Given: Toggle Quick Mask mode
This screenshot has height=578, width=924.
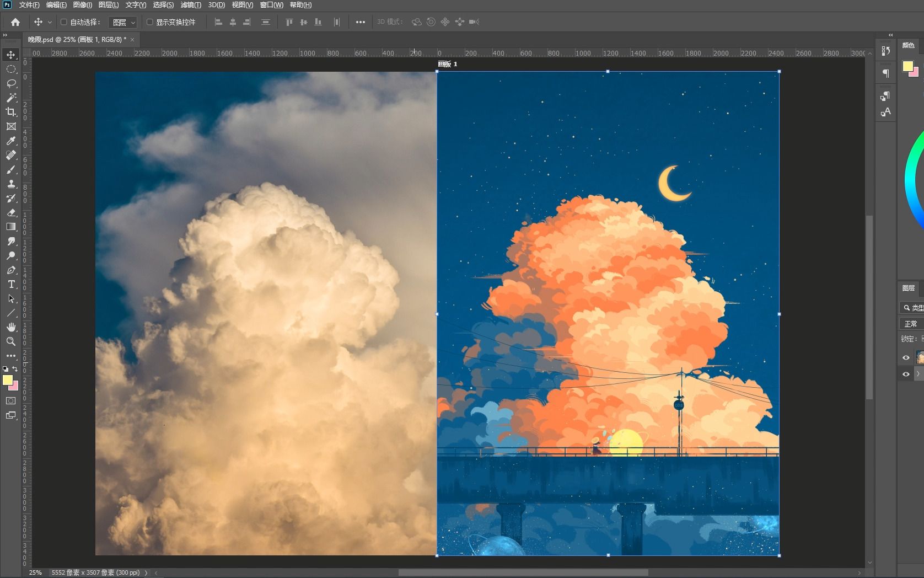Looking at the screenshot, I should 11,401.
